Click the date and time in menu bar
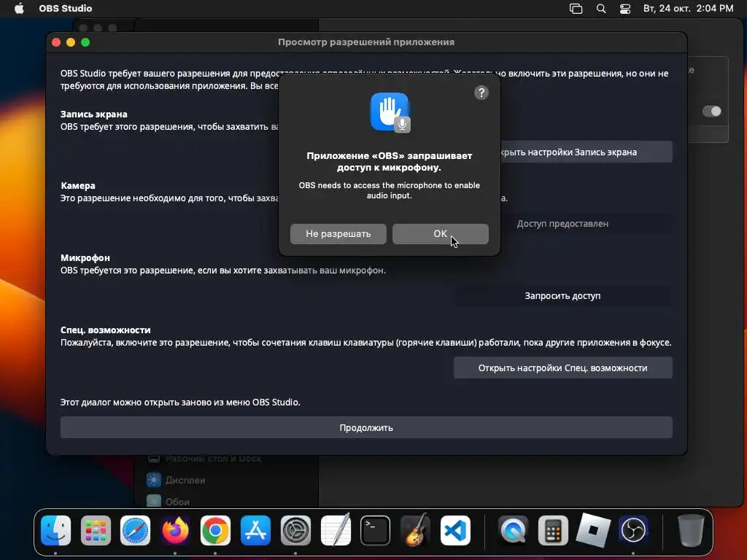Screen dimensions: 747x560 tap(688, 9)
